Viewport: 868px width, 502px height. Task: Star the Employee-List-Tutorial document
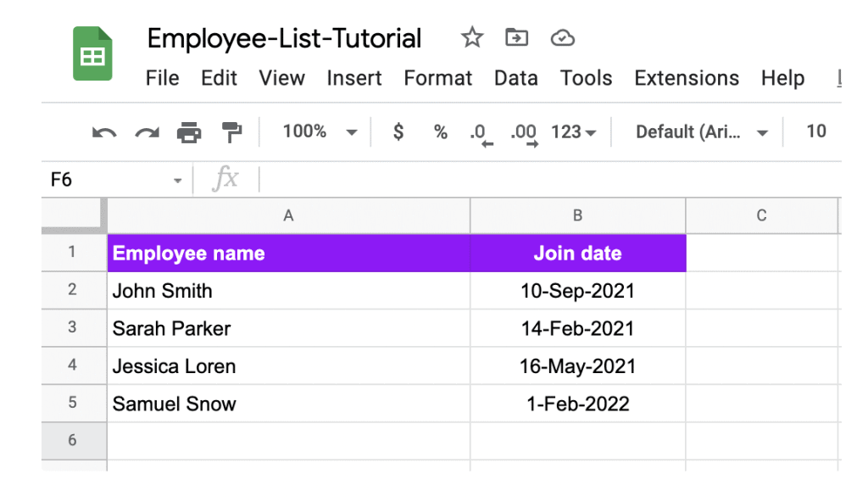pyautogui.click(x=471, y=37)
